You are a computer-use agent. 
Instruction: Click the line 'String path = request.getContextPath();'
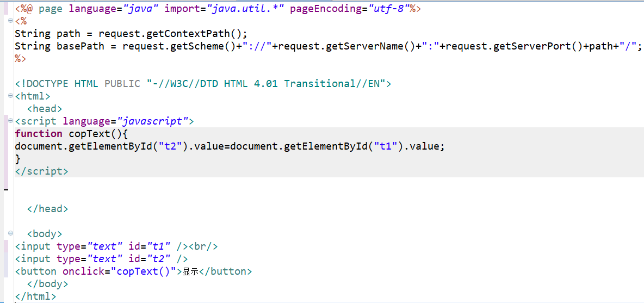click(x=132, y=34)
